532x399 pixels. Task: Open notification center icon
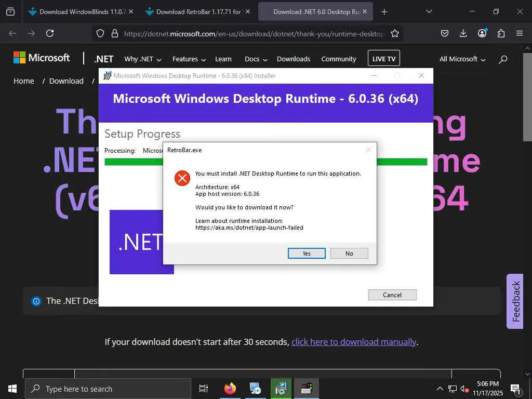point(515,389)
